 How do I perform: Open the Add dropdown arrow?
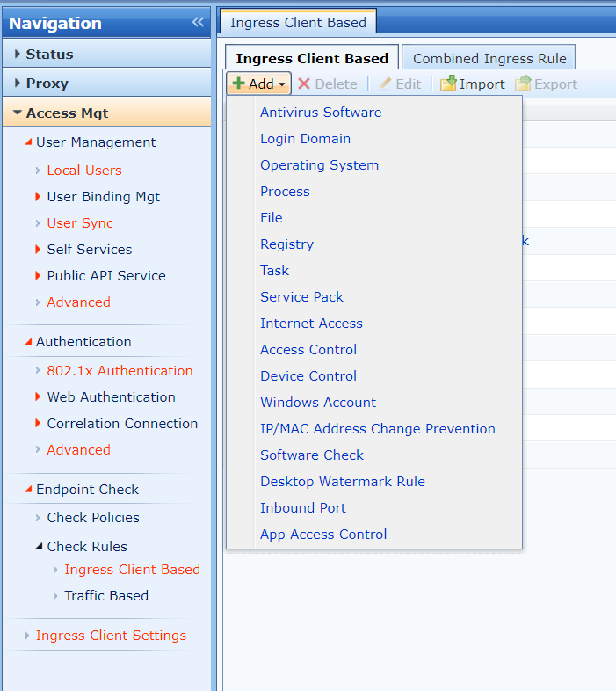tap(282, 84)
